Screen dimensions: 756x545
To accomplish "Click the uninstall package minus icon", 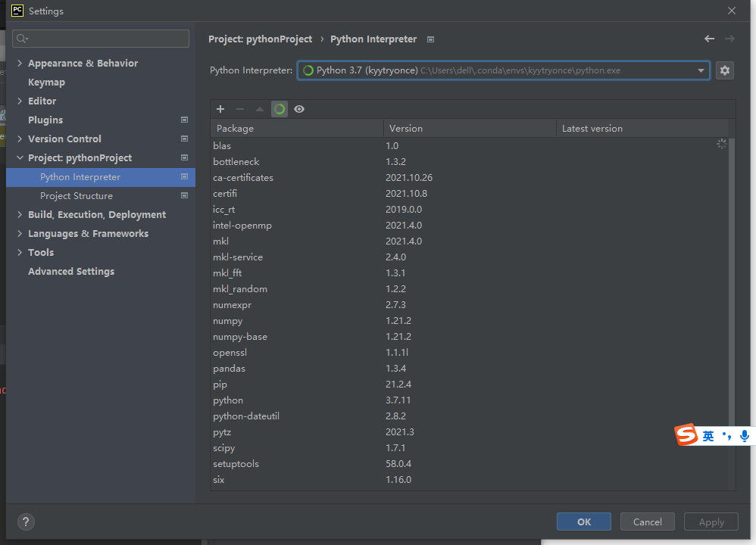I will point(239,109).
